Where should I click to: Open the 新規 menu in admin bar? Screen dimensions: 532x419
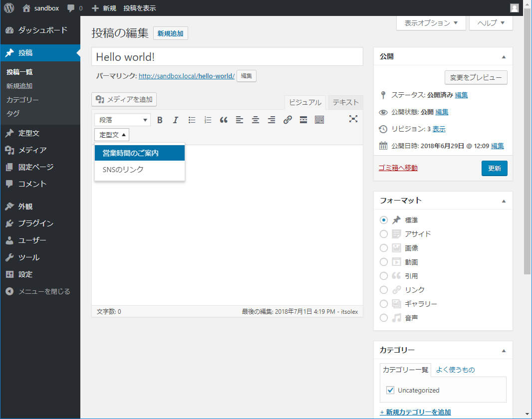coord(104,8)
